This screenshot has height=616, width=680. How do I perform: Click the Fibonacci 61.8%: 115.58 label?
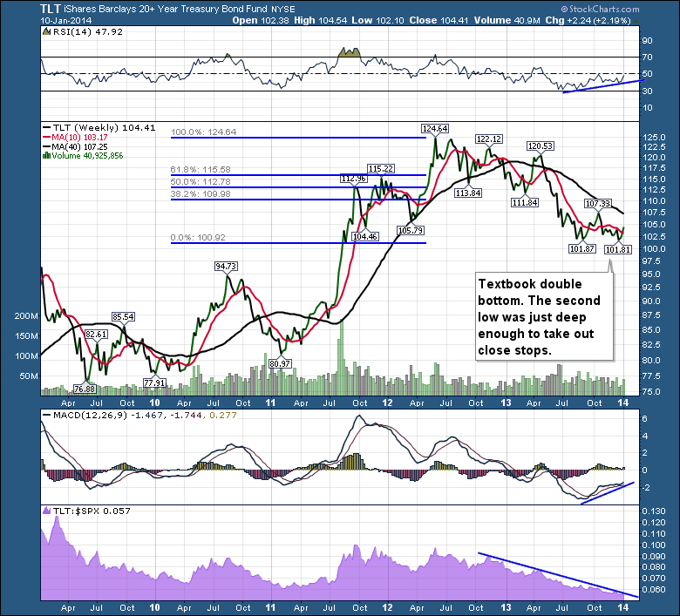201,170
